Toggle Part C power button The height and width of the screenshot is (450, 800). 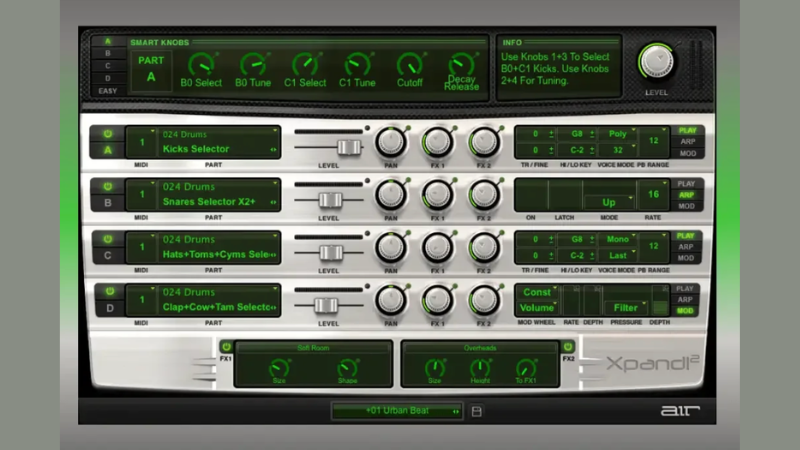[107, 239]
